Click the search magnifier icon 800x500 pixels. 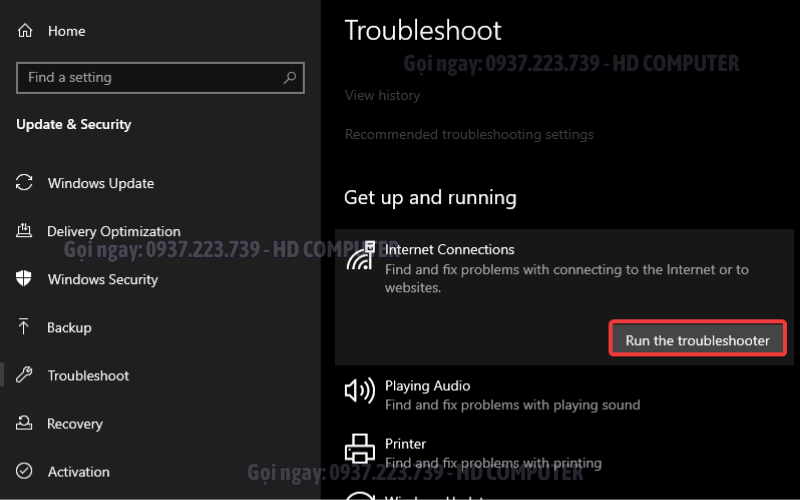click(290, 78)
